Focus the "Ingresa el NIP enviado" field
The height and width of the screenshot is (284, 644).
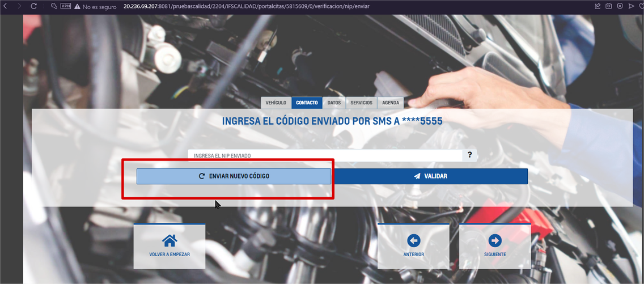coord(325,155)
